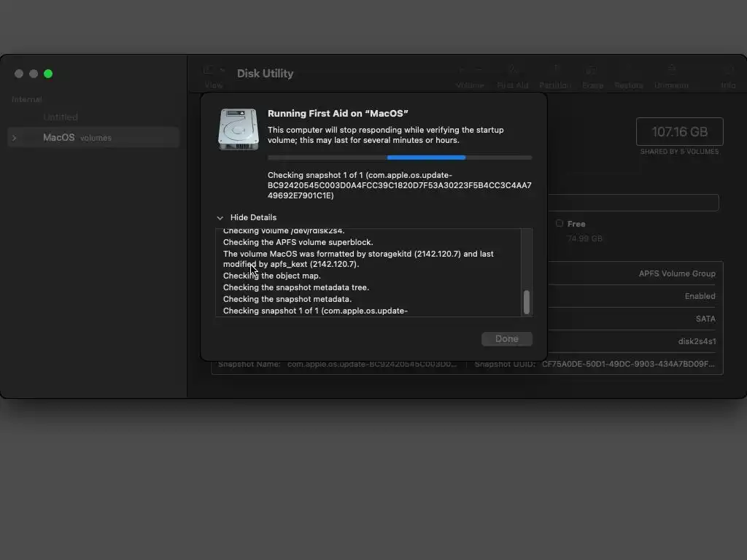Viewport: 747px width, 560px height.
Task: Click 'Checking the snapshot metadata.' log line
Action: point(287,299)
